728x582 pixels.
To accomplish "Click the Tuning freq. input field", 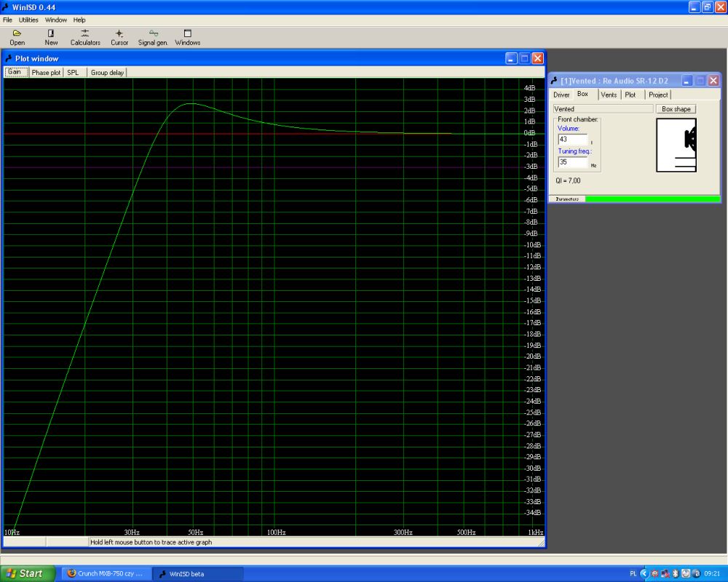I will coord(572,162).
